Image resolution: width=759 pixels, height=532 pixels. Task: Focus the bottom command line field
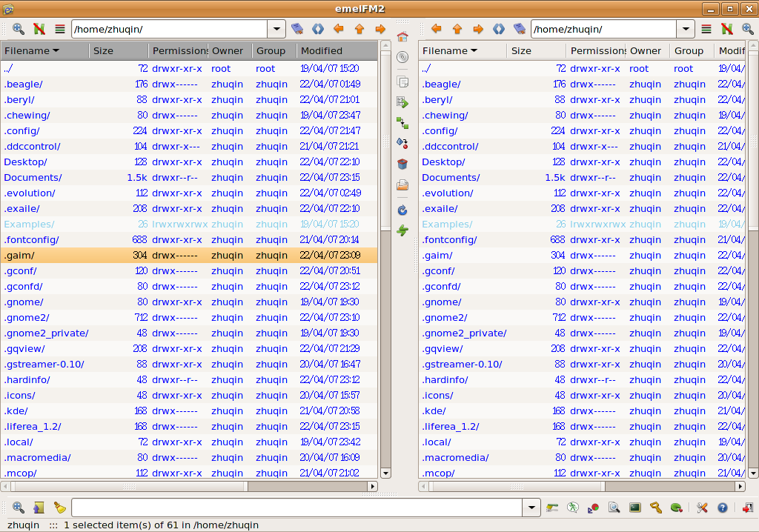(297, 508)
